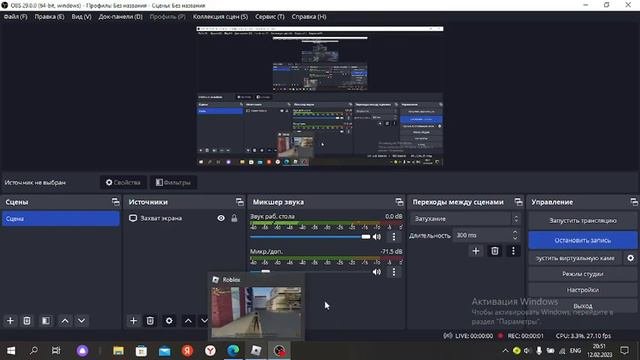
Task: Move source up arrow in Sources panel
Action: click(188, 321)
